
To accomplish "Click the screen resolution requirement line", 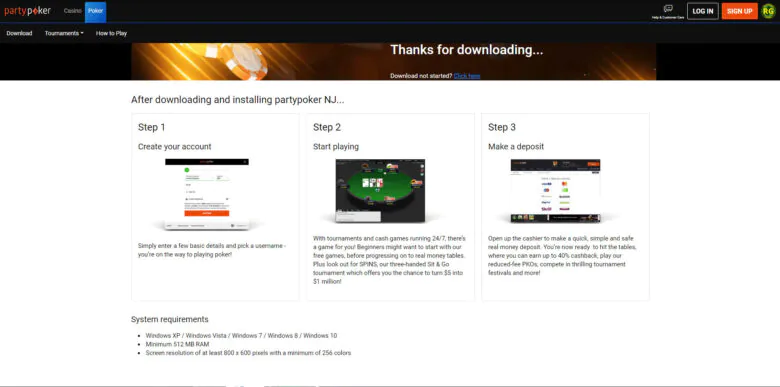I will [248, 353].
